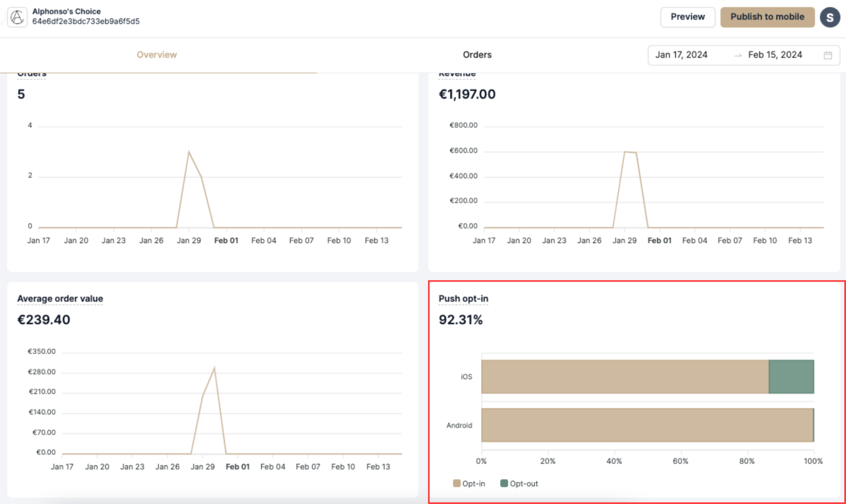
Task: Toggle Opt-in legend swatch
Action: (x=457, y=483)
